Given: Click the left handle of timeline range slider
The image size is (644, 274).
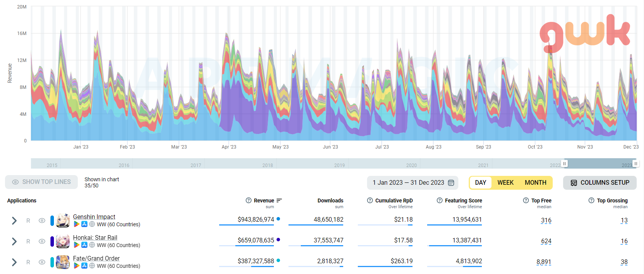Looking at the screenshot, I should pos(564,164).
